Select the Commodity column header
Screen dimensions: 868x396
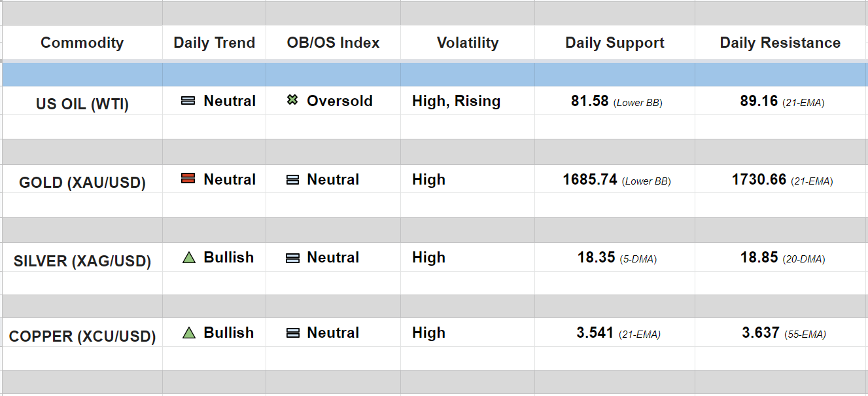(82, 43)
